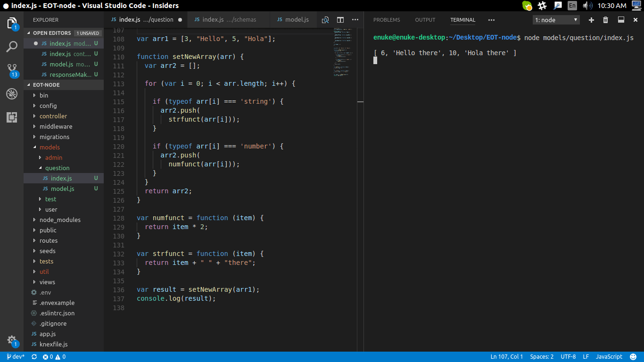
Task: Change file encoding via UTF-8
Action: tap(568, 357)
